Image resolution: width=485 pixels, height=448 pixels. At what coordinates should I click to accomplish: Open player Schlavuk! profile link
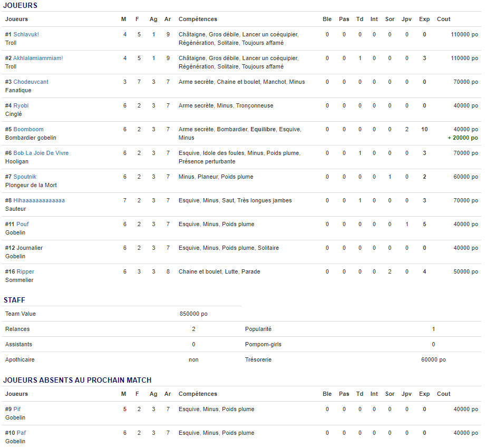26,34
